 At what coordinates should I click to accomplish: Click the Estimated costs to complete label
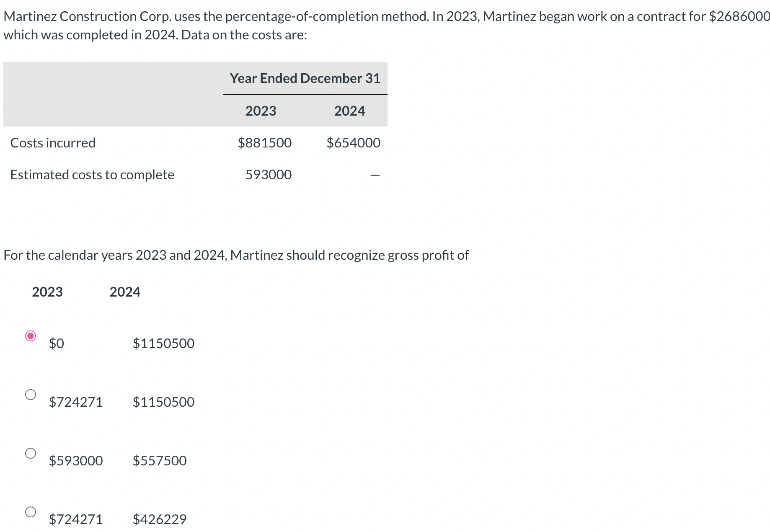pos(92,174)
